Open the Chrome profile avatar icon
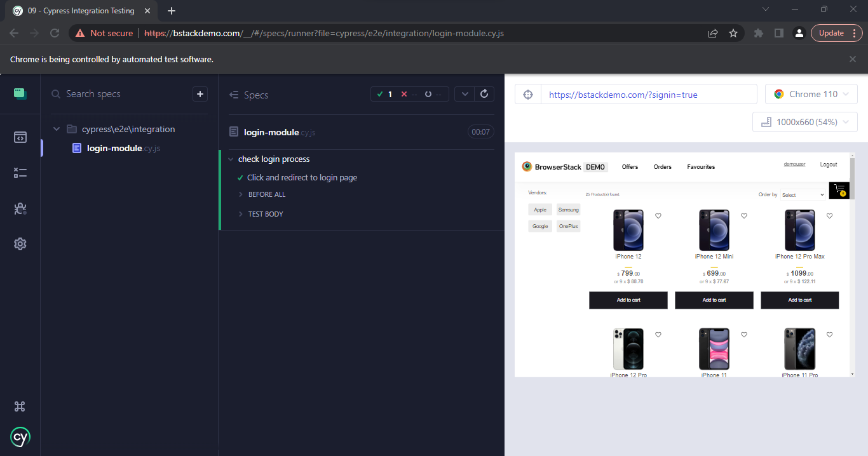Image resolution: width=868 pixels, height=456 pixels. coord(799,33)
